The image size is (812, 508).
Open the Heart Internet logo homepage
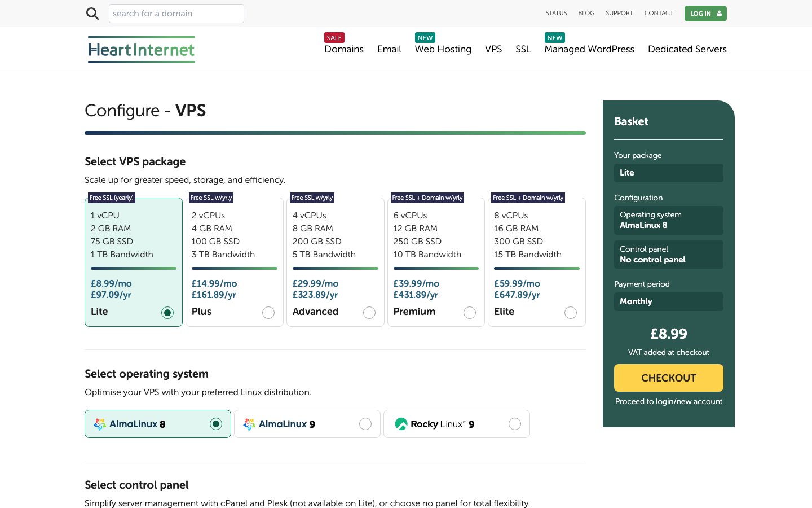142,50
